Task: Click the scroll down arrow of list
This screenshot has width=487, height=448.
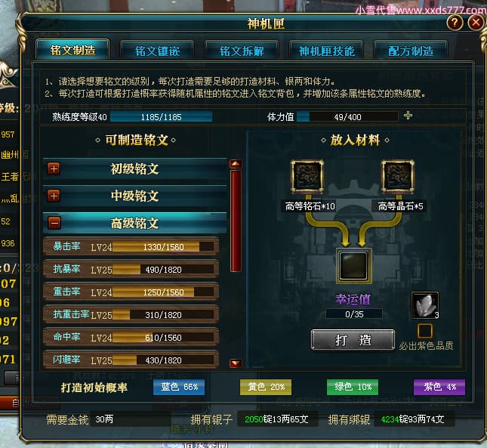Action: (x=236, y=363)
